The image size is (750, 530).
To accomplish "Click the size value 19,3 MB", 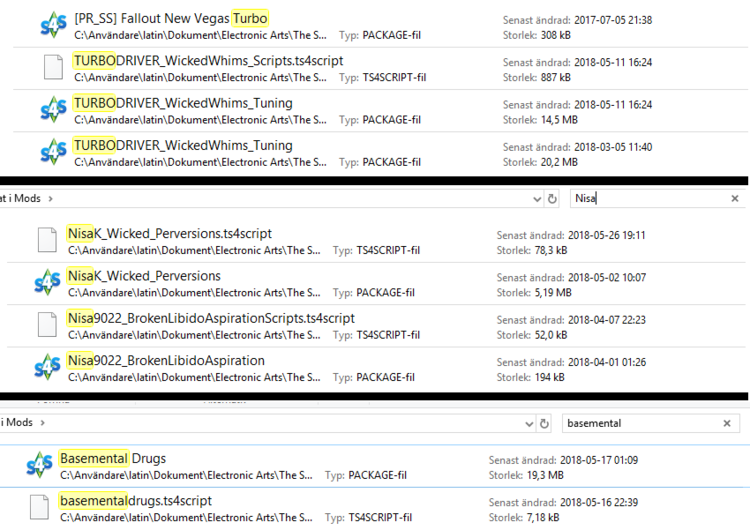I will point(545,475).
